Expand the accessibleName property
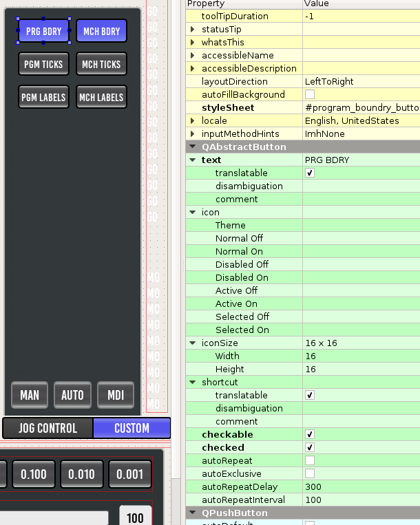420x525 pixels. tap(192, 55)
